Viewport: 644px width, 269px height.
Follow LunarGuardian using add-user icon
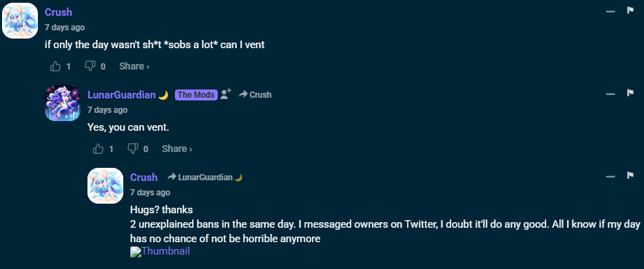[x=226, y=94]
